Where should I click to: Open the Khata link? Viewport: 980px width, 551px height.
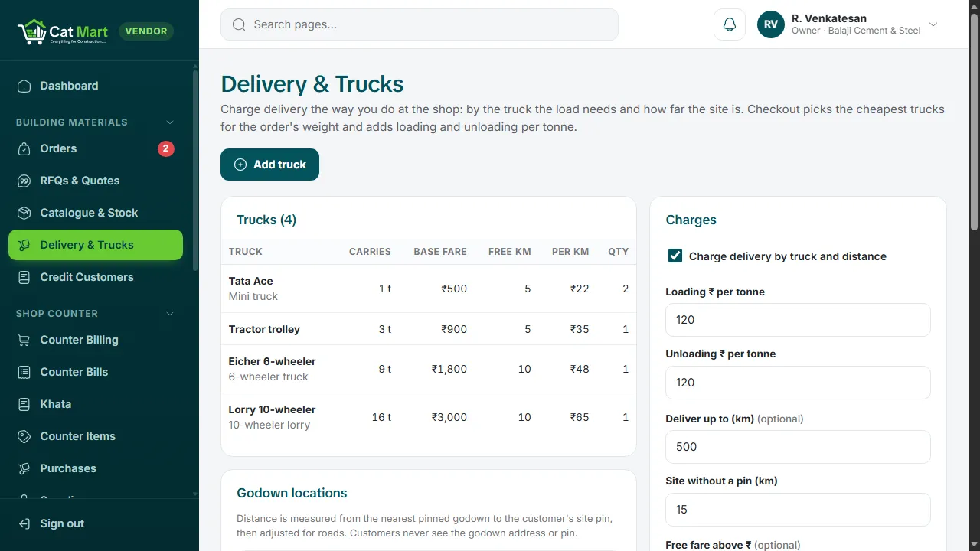pos(96,404)
